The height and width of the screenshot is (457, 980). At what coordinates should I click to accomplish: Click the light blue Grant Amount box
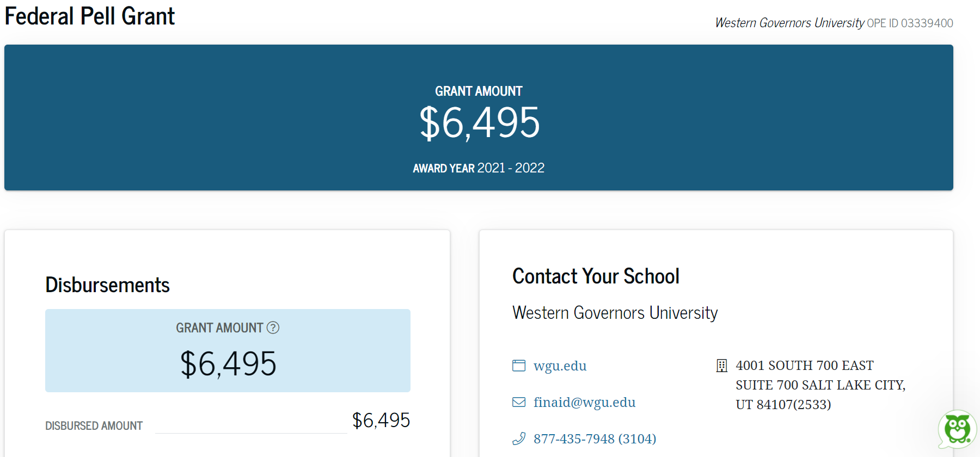point(228,350)
